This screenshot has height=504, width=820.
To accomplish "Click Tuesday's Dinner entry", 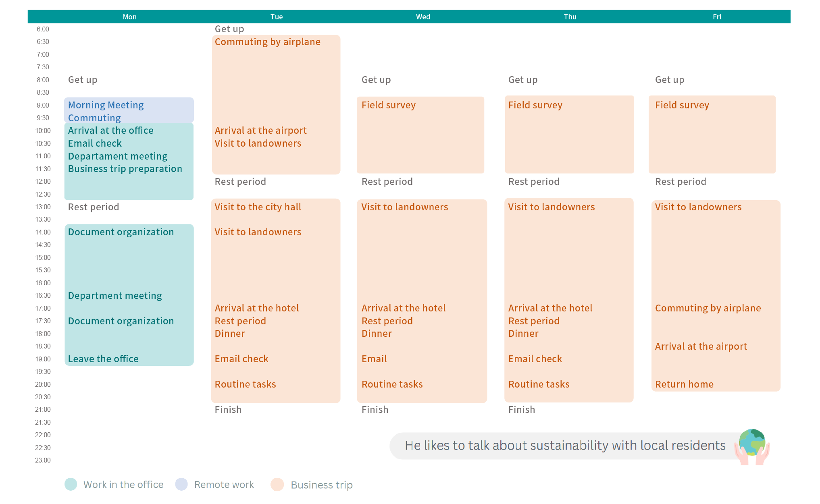I will point(230,334).
